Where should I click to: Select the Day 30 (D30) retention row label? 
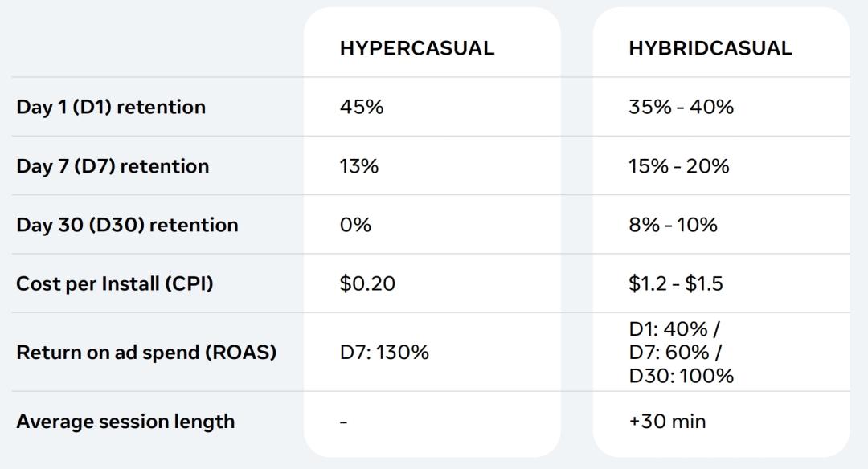[127, 225]
